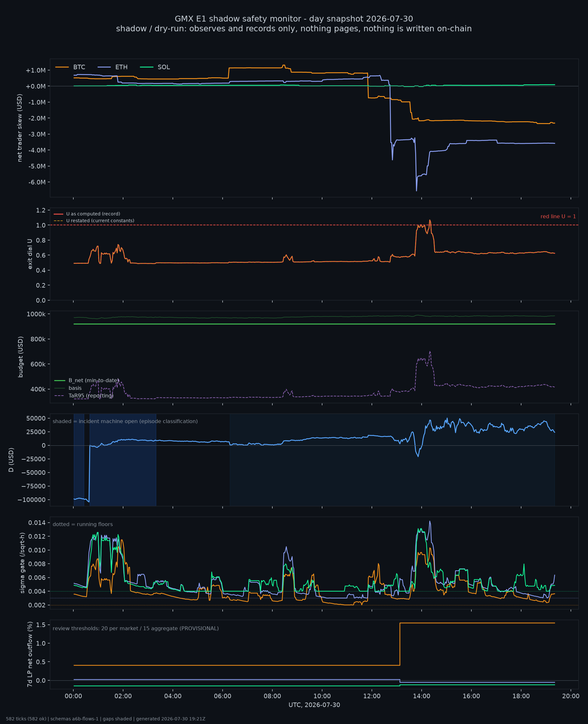Click the 14:00 tick label on time axis
This screenshot has height=724, width=588.
pyautogui.click(x=421, y=696)
